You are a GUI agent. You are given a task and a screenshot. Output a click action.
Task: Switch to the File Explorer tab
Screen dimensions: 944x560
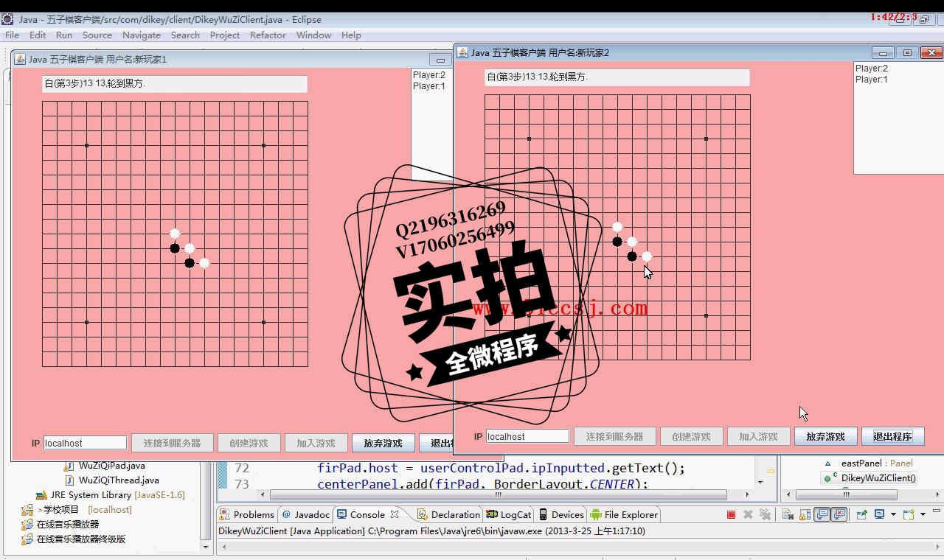pos(624,514)
